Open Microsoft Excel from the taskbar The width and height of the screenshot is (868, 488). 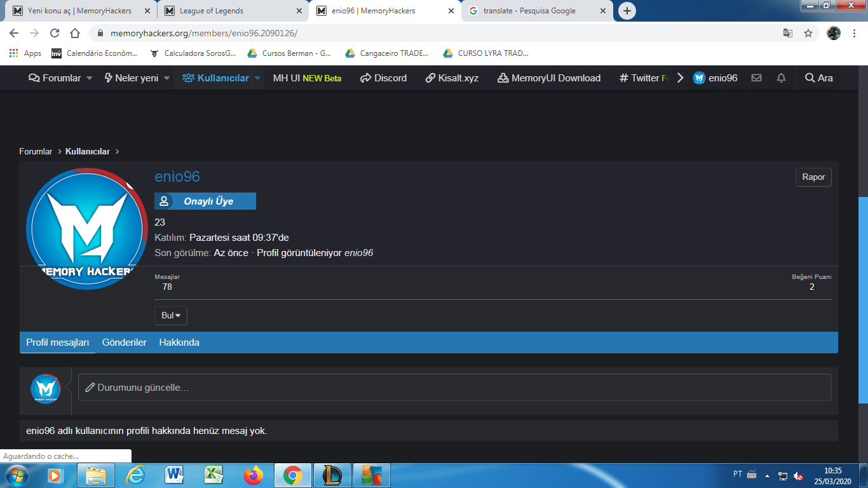(x=213, y=475)
